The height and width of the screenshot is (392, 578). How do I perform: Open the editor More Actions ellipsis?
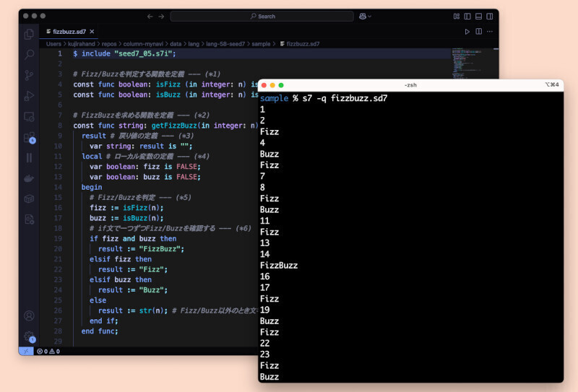(490, 32)
